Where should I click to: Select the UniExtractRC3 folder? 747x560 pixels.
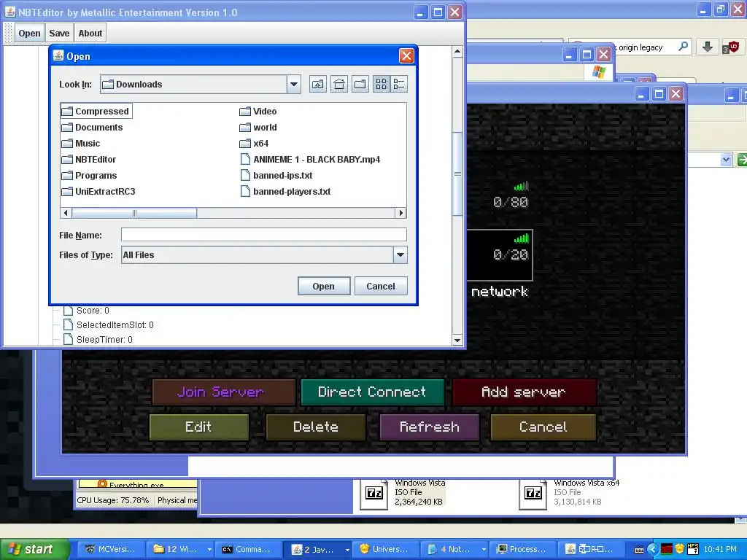click(x=98, y=192)
